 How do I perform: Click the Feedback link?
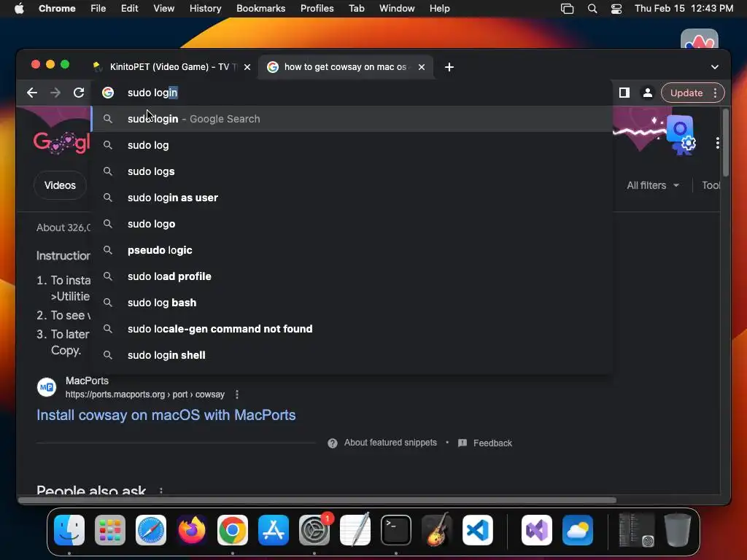(x=485, y=443)
